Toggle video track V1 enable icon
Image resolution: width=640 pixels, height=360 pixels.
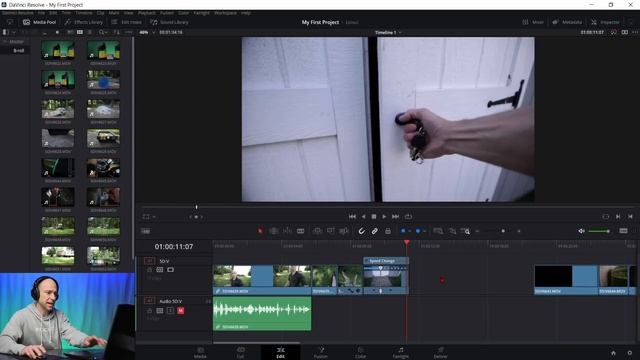171,270
